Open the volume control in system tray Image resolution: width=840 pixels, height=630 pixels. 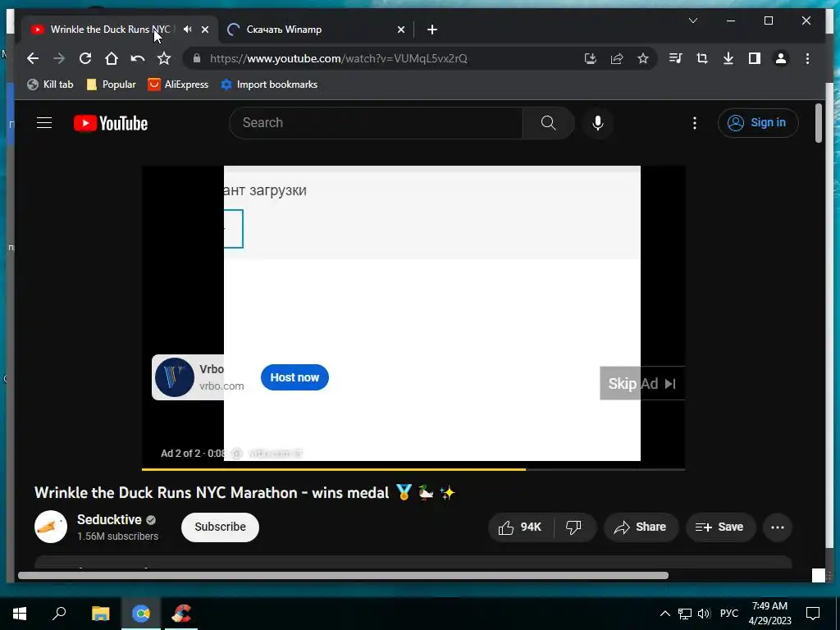click(704, 614)
